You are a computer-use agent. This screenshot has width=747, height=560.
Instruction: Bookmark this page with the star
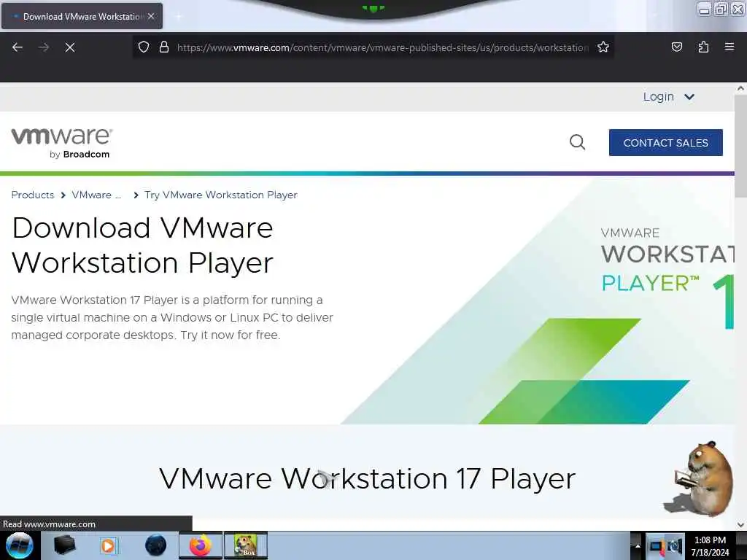coord(603,47)
